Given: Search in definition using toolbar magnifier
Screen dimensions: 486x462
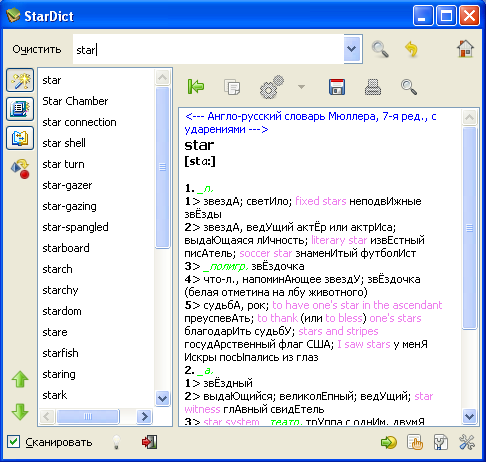Looking at the screenshot, I should click(409, 87).
